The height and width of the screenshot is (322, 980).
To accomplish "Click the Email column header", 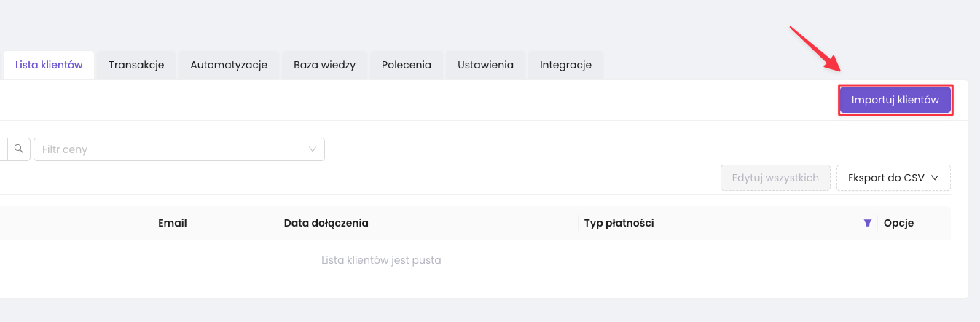I will 173,223.
